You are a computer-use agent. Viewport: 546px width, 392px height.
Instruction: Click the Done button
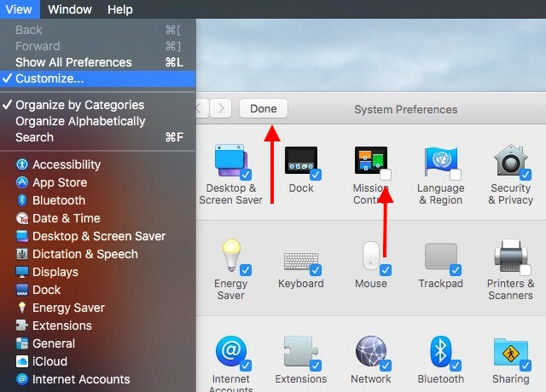point(264,108)
